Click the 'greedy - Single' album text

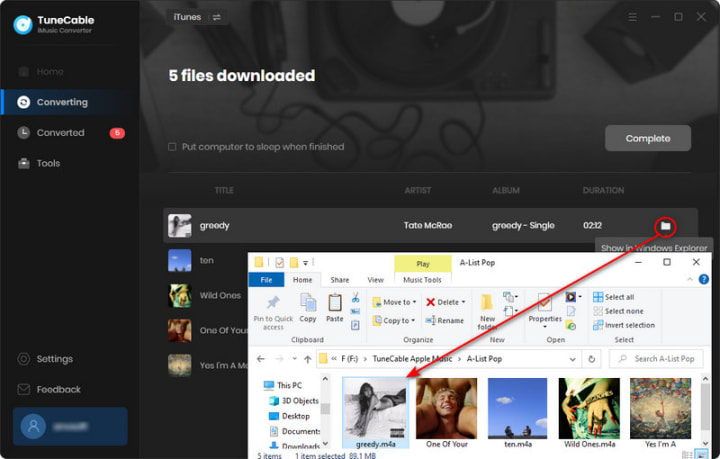pos(523,225)
